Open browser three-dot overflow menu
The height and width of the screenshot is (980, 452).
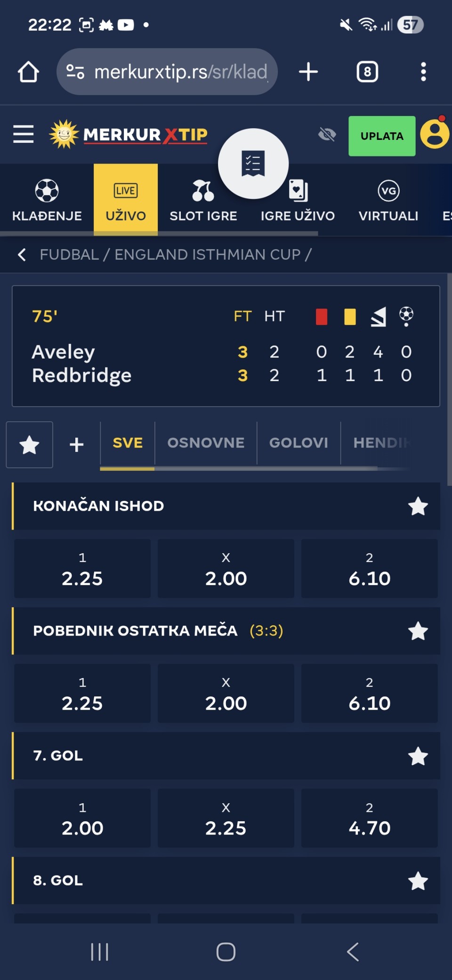[x=423, y=72]
